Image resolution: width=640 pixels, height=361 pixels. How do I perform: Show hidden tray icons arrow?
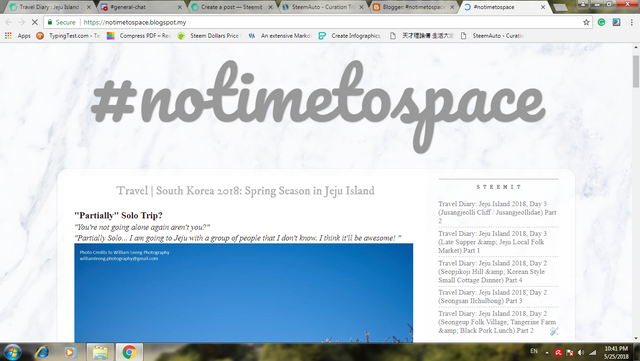pyautogui.click(x=547, y=352)
